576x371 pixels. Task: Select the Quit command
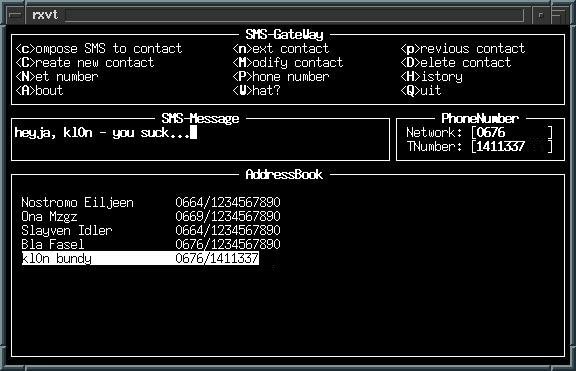(421, 90)
